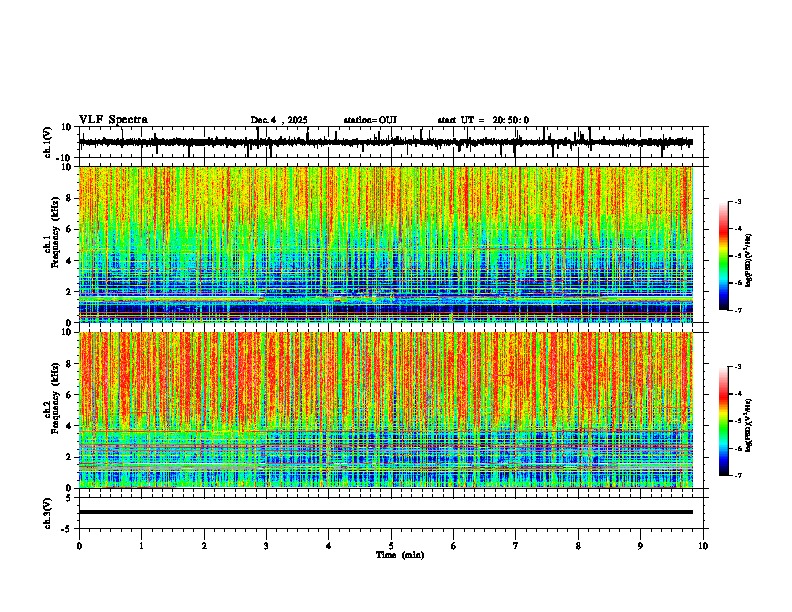792x612 pixels.
Task: Click the "6" kHz tick on ch.2 frequency axis
Action: [69, 395]
